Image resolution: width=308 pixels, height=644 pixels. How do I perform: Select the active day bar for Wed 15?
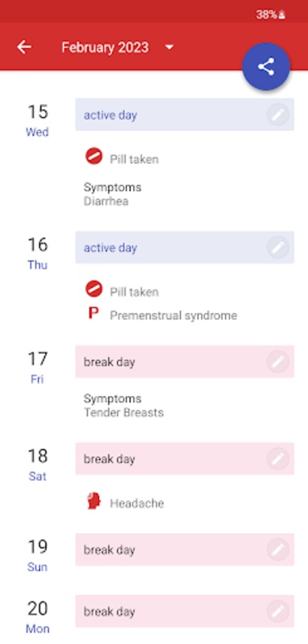pyautogui.click(x=184, y=114)
